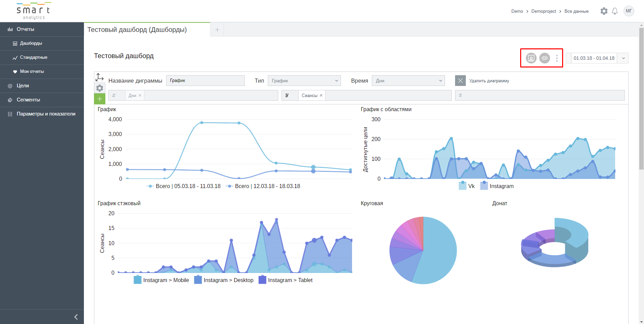Open the МГ user avatar menu

629,11
